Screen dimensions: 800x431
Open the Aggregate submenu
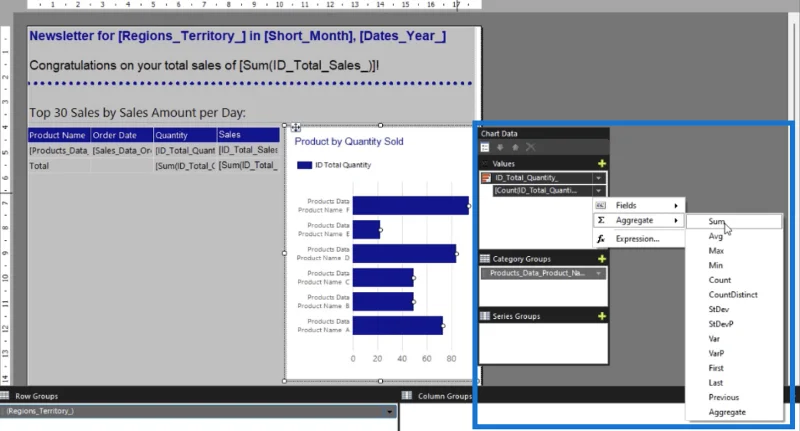pyautogui.click(x=639, y=220)
